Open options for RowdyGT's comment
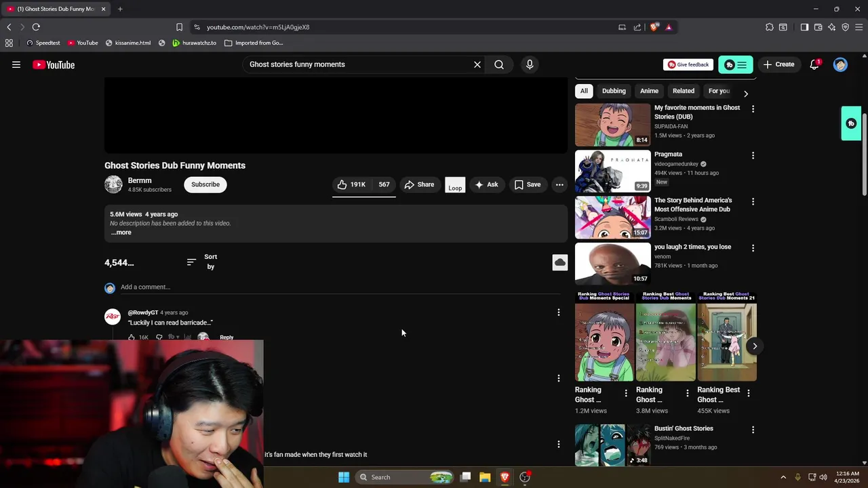This screenshot has height=488, width=868. click(x=559, y=312)
